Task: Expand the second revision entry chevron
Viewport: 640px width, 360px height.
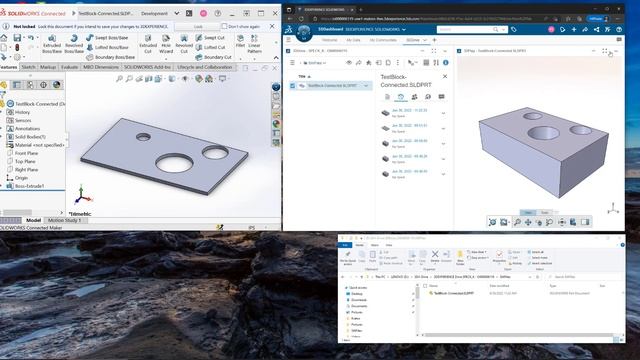Action: 443,128
